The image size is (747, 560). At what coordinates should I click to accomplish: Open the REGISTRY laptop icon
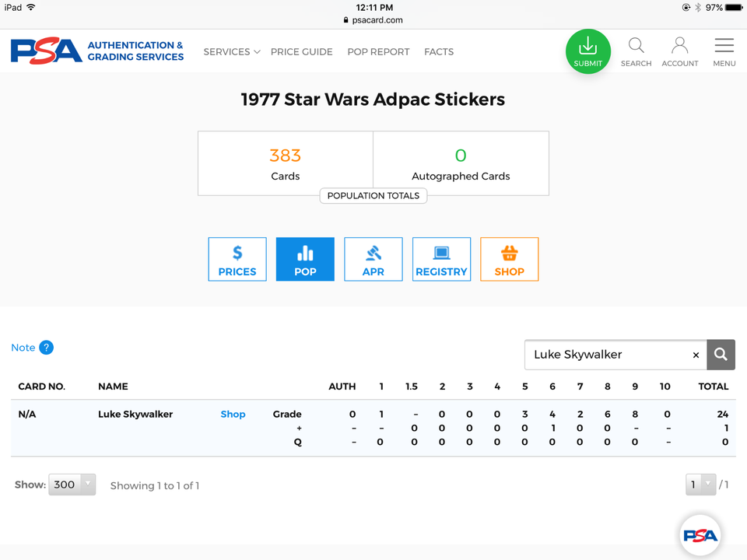pyautogui.click(x=441, y=258)
